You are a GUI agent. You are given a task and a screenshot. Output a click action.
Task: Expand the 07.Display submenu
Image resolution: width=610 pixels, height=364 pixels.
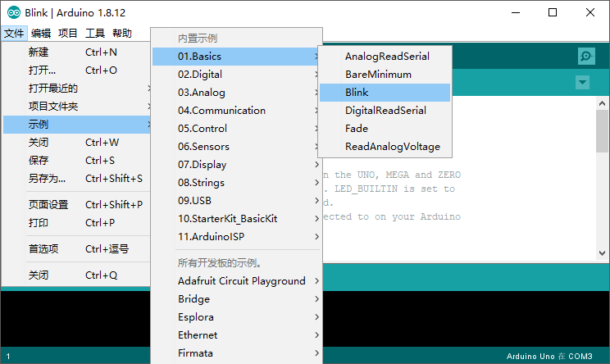click(x=236, y=165)
